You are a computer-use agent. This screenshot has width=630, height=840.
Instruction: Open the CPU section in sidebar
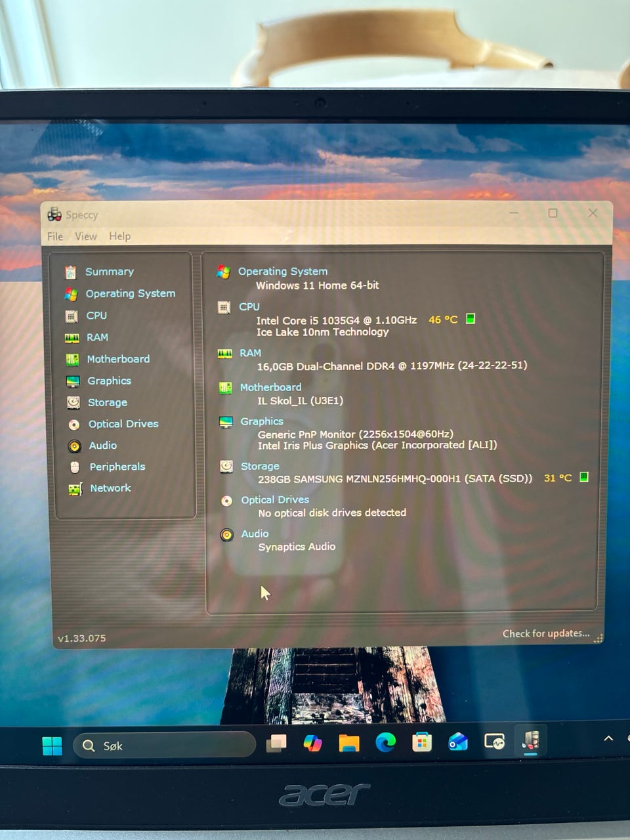coord(96,316)
